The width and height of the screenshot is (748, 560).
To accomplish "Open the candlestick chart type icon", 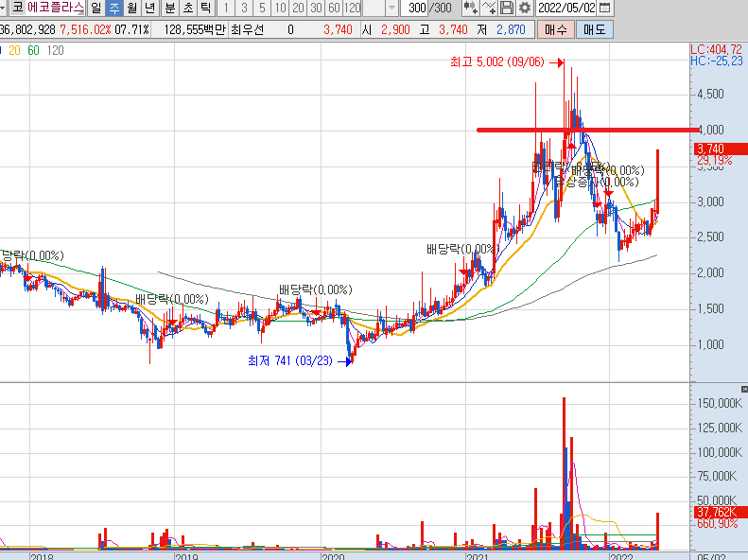I will 470,8.
